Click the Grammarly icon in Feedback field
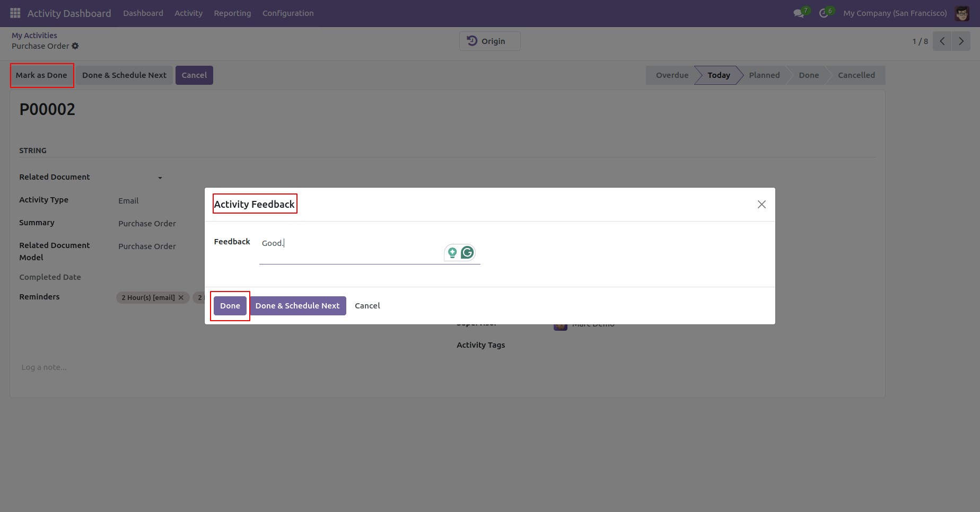Image resolution: width=980 pixels, height=512 pixels. pos(467,252)
